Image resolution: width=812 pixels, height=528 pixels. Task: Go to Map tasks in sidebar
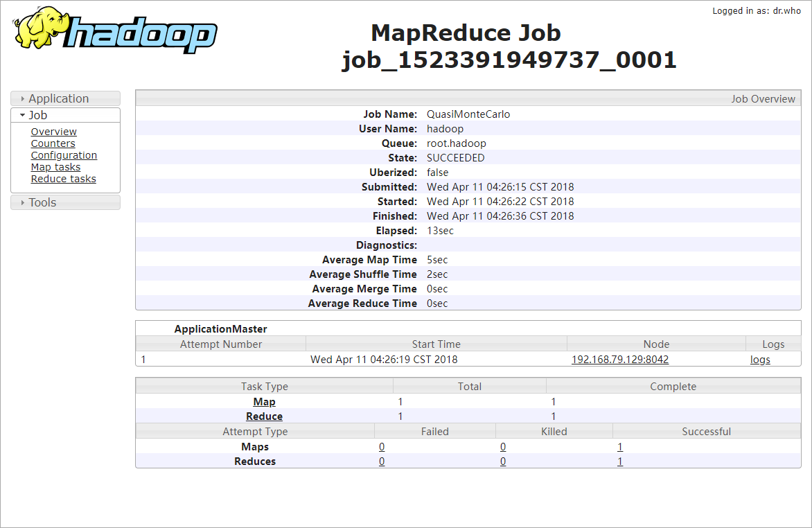[55, 167]
